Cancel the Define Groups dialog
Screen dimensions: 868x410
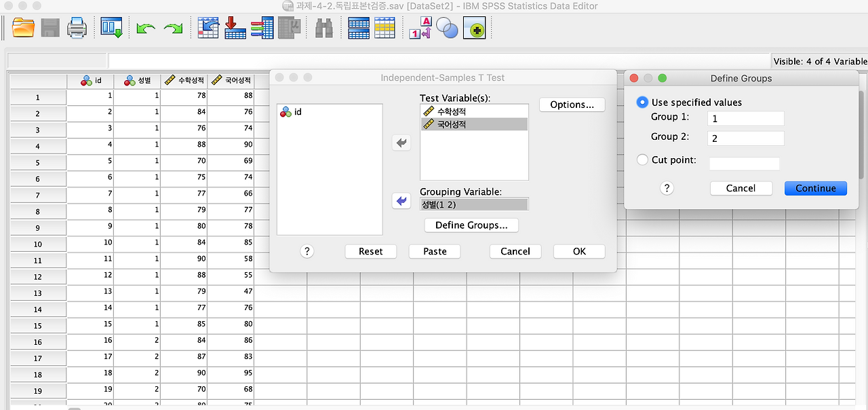[x=741, y=188]
